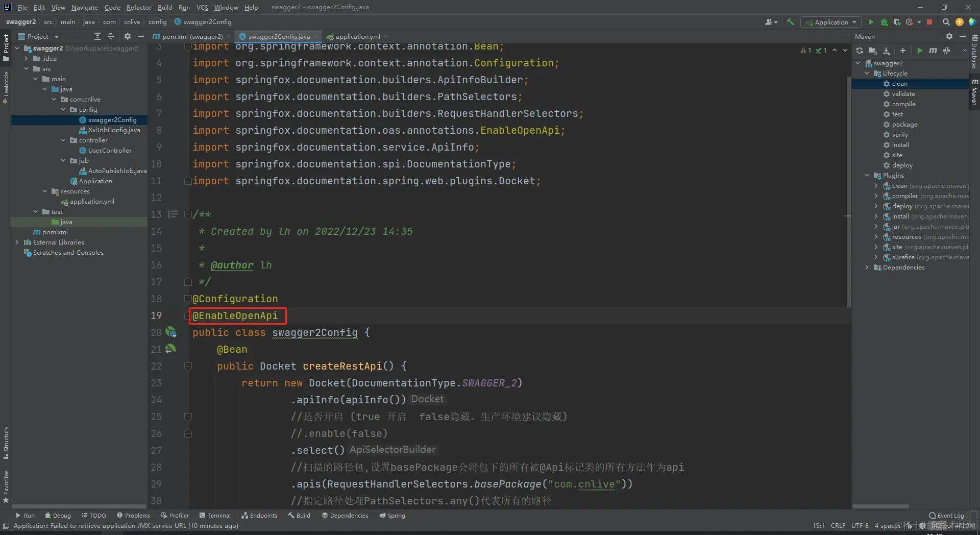Toggle the Database tool window stripe button
Image resolution: width=980 pixels, height=535 pixels.
click(974, 52)
